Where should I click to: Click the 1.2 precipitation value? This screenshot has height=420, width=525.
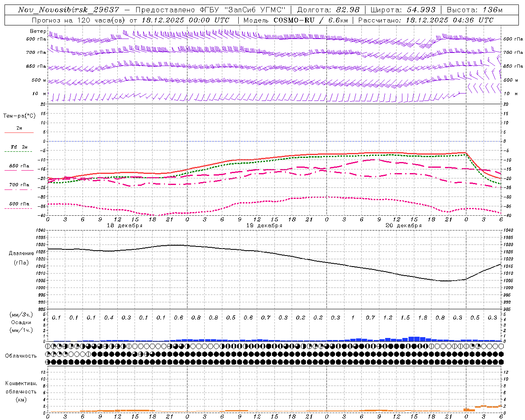click(388, 317)
